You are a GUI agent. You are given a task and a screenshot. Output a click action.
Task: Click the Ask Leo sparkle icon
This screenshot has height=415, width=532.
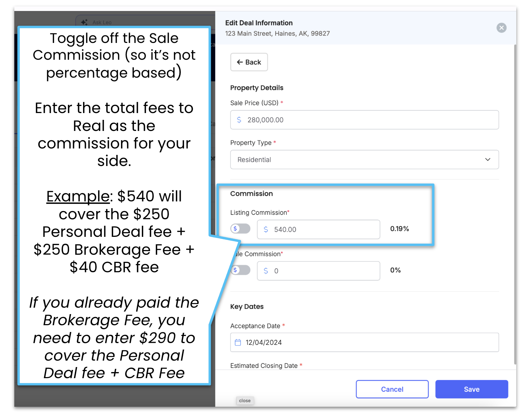(x=84, y=22)
